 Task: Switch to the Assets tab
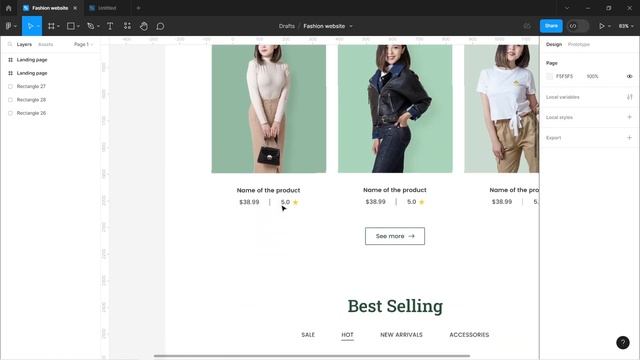pyautogui.click(x=45, y=44)
